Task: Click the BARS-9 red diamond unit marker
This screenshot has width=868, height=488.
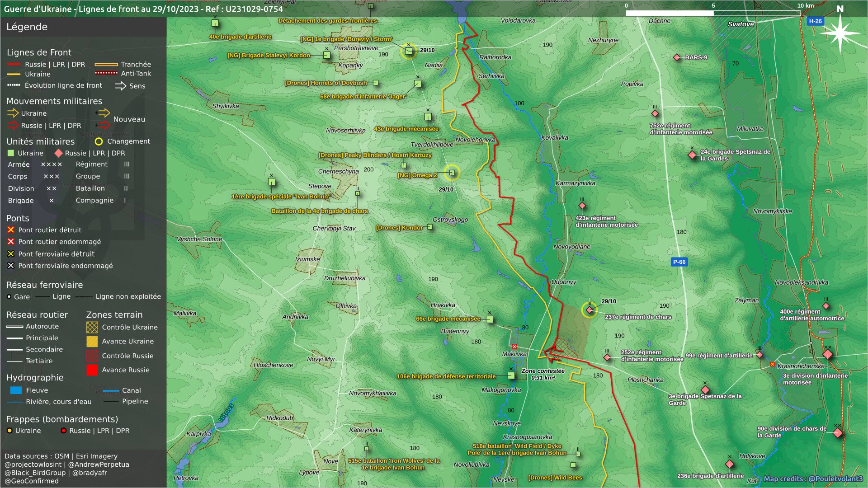Action: (x=677, y=57)
